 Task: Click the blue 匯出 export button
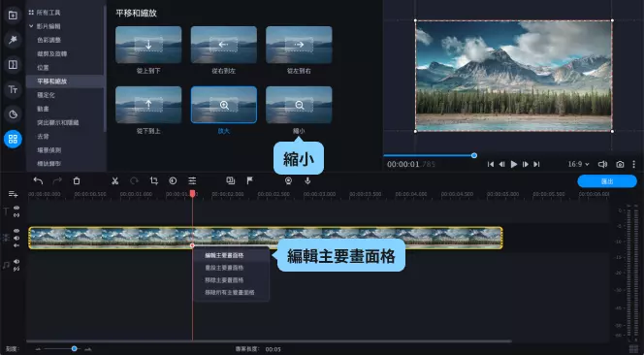coord(607,181)
